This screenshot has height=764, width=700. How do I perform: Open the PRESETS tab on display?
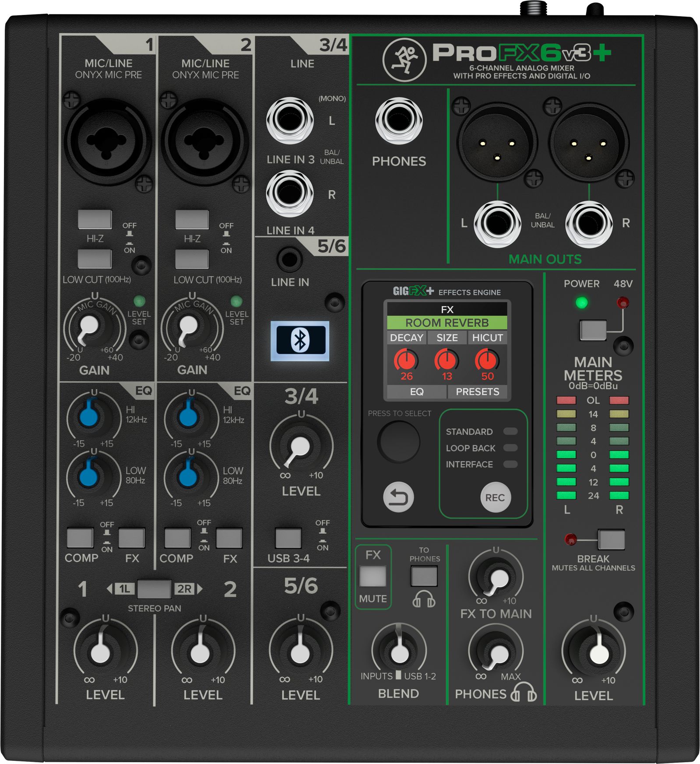pos(477,391)
